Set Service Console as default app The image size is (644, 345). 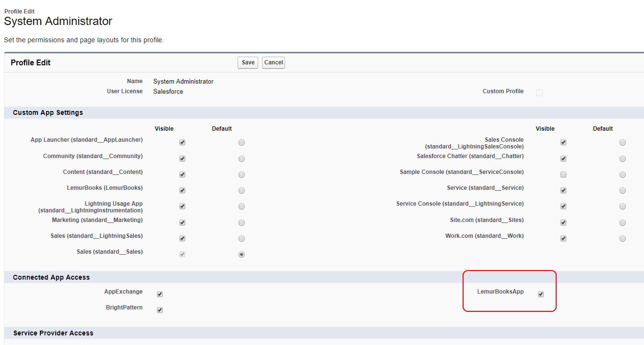click(x=622, y=206)
